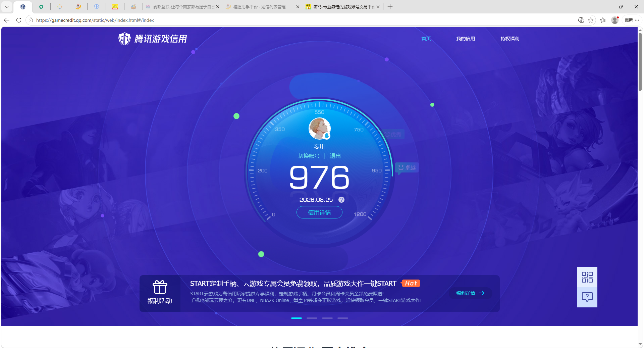Switch to the yellow-icon pinned tab
Viewport: 644px width, 349px height.
click(115, 7)
